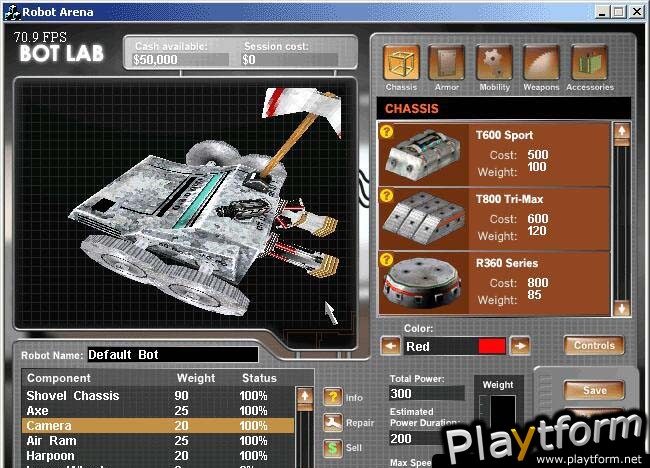This screenshot has height=468, width=650.
Task: Select the T800 Tri-Max chassis thumbnail
Action: coord(423,218)
